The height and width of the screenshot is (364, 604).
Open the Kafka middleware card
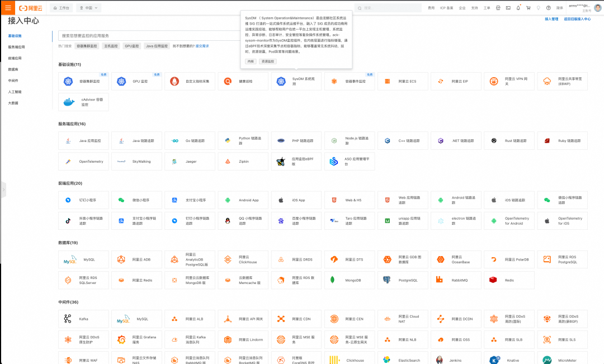pyautogui.click(x=83, y=319)
